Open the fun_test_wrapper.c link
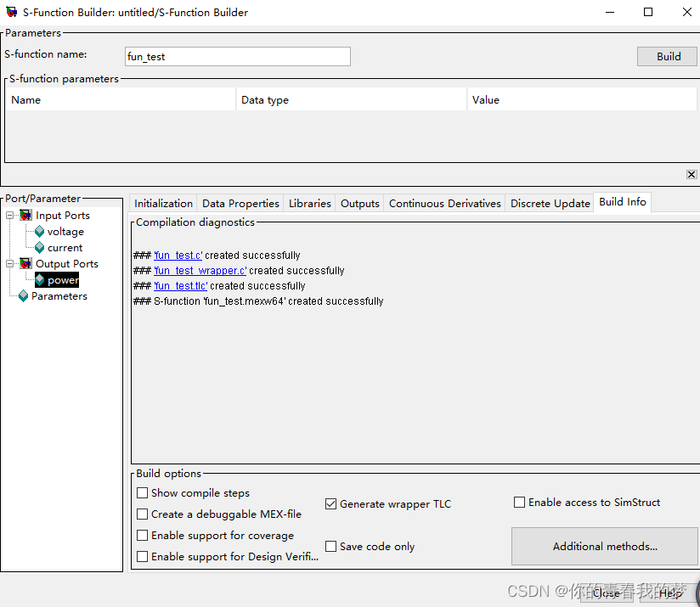The width and height of the screenshot is (700, 607). [200, 271]
